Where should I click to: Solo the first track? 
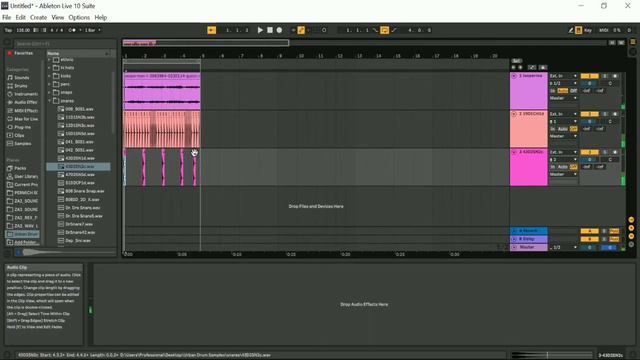pyautogui.click(x=605, y=76)
